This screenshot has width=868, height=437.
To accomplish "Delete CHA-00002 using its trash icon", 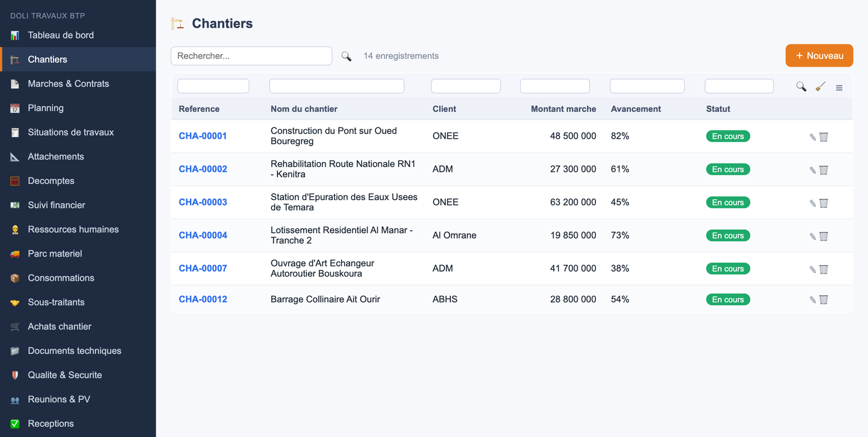I will pos(824,170).
